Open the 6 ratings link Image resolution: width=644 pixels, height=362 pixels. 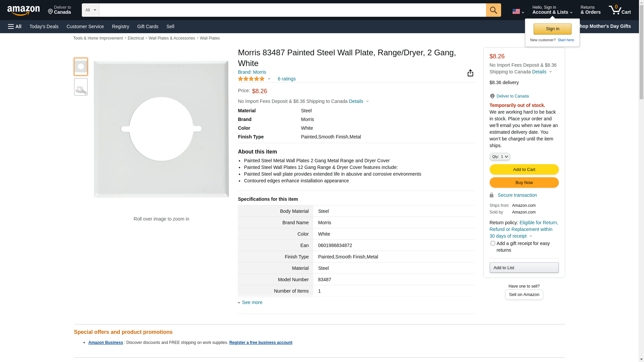tap(286, 79)
